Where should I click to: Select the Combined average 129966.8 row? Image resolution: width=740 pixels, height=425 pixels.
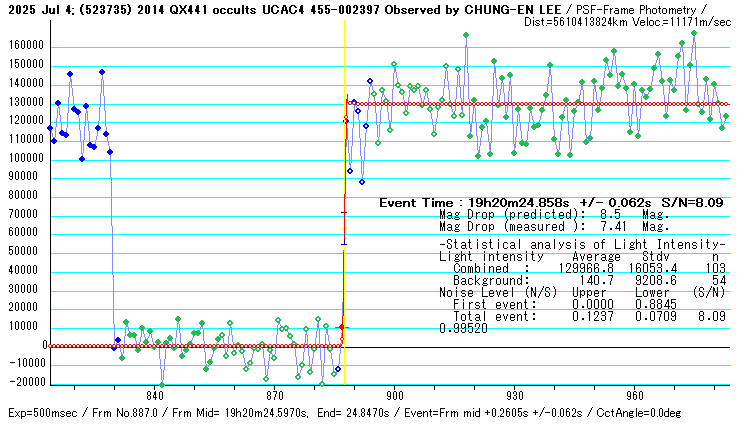(x=582, y=269)
